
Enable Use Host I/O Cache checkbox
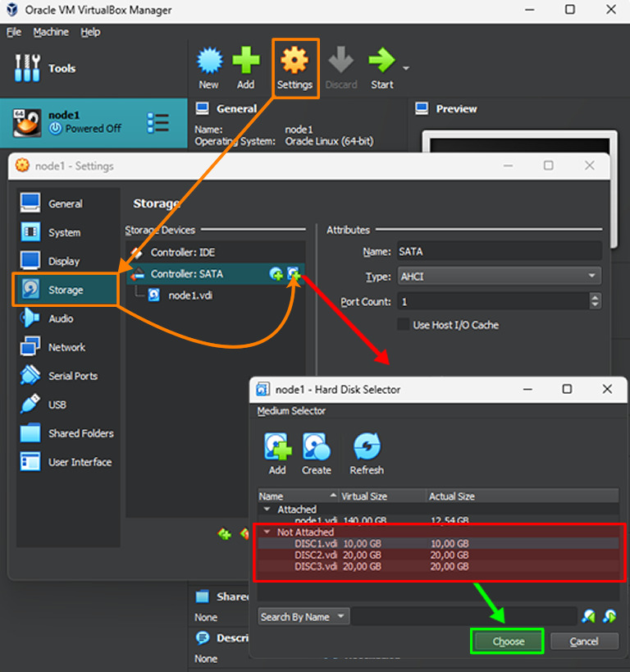(x=403, y=324)
